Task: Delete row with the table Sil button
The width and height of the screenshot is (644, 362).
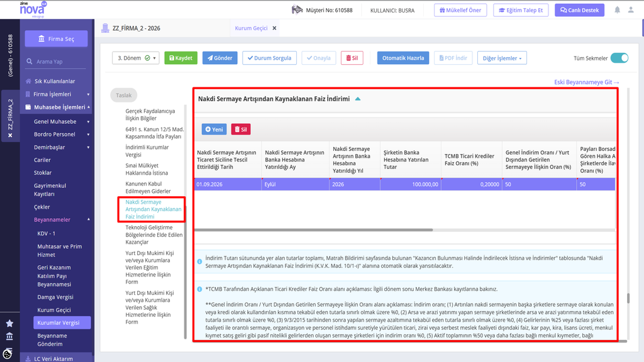Action: click(241, 129)
